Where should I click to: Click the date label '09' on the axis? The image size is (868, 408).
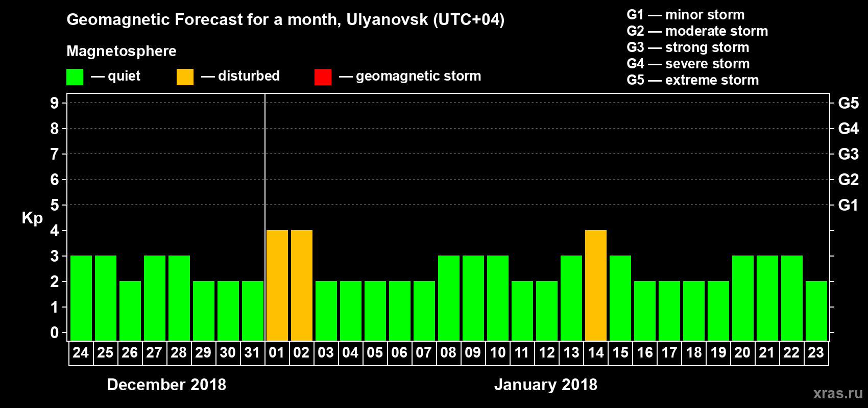coord(473,352)
